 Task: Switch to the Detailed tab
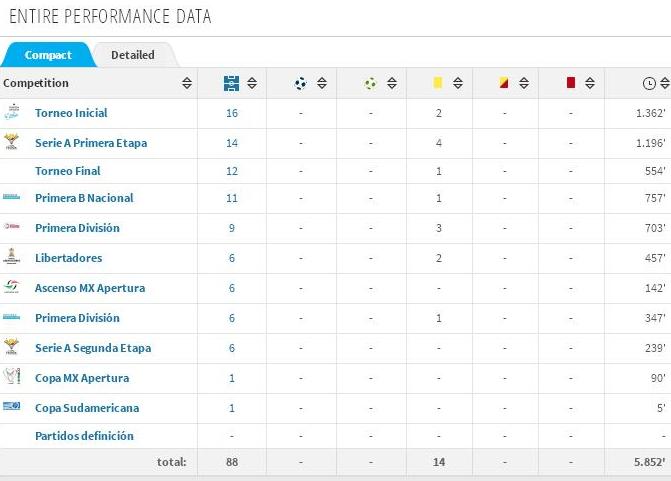point(133,55)
